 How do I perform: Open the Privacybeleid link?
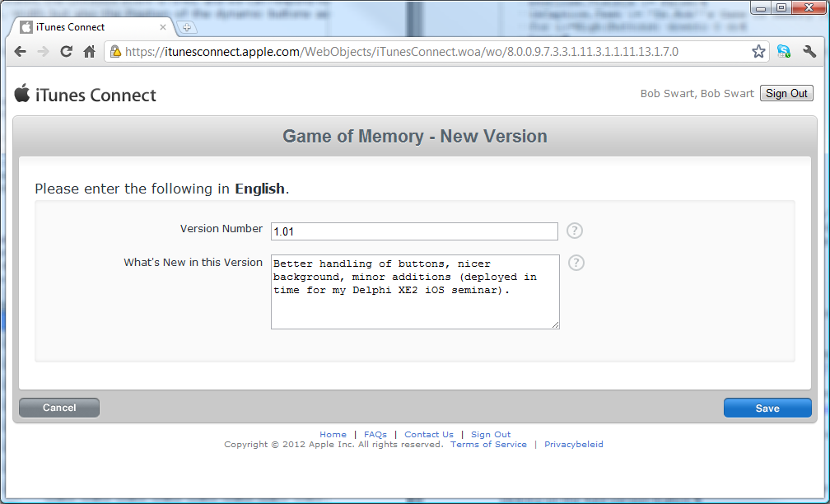[x=574, y=444]
